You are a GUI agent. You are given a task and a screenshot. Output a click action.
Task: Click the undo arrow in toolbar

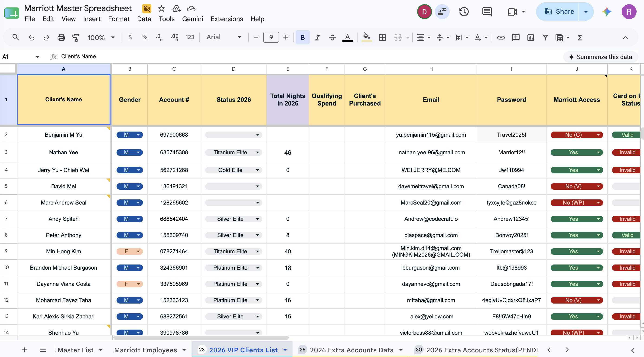point(32,38)
